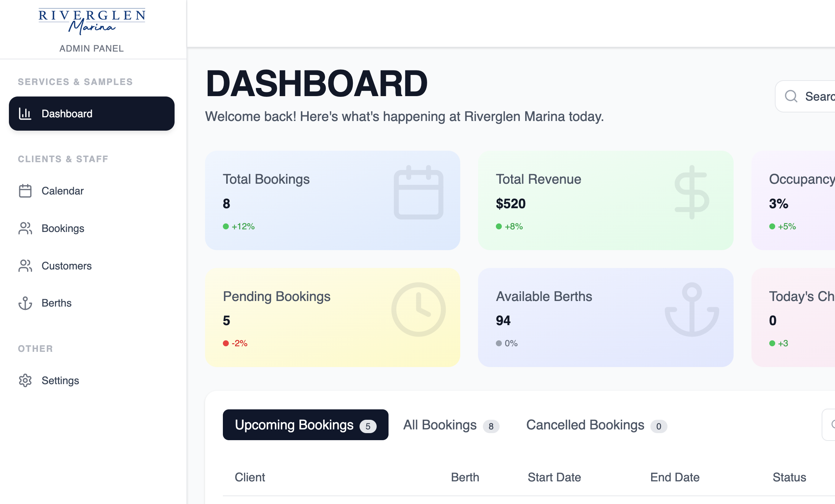The width and height of the screenshot is (835, 504).
Task: Open the Total Revenue card
Action: tap(606, 200)
